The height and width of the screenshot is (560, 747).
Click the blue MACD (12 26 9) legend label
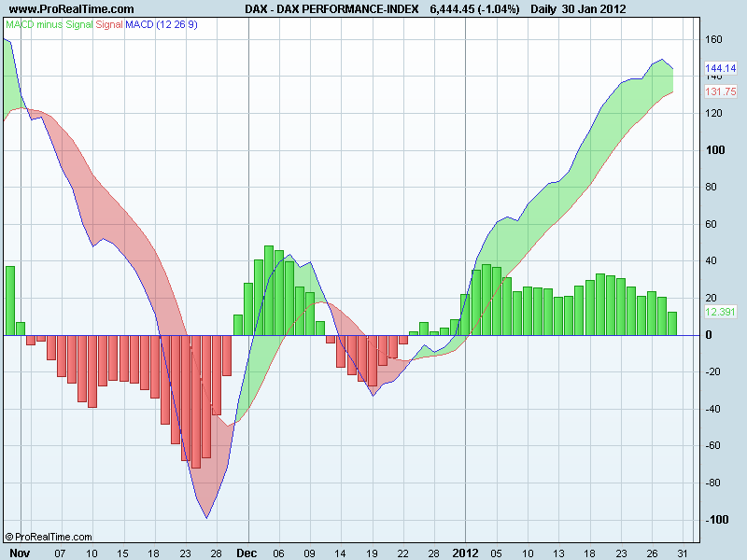point(162,24)
